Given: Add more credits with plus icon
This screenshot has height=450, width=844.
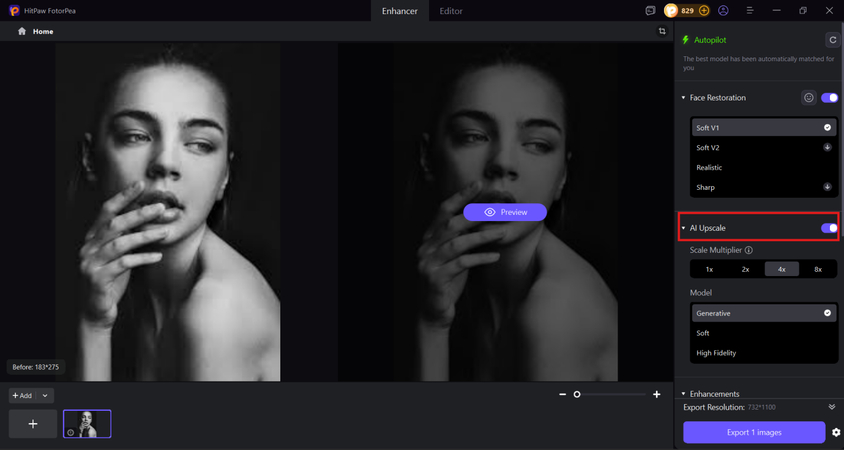Looking at the screenshot, I should coord(704,11).
